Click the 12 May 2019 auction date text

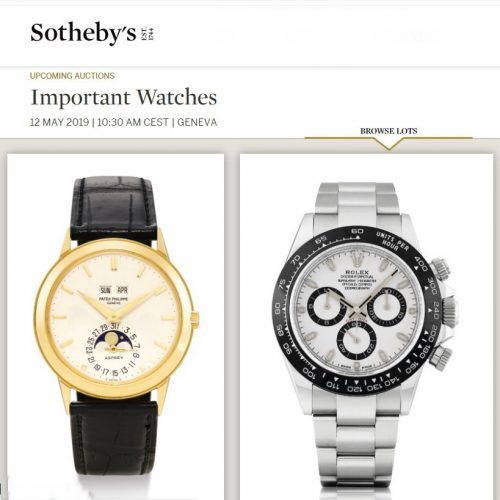coord(60,122)
